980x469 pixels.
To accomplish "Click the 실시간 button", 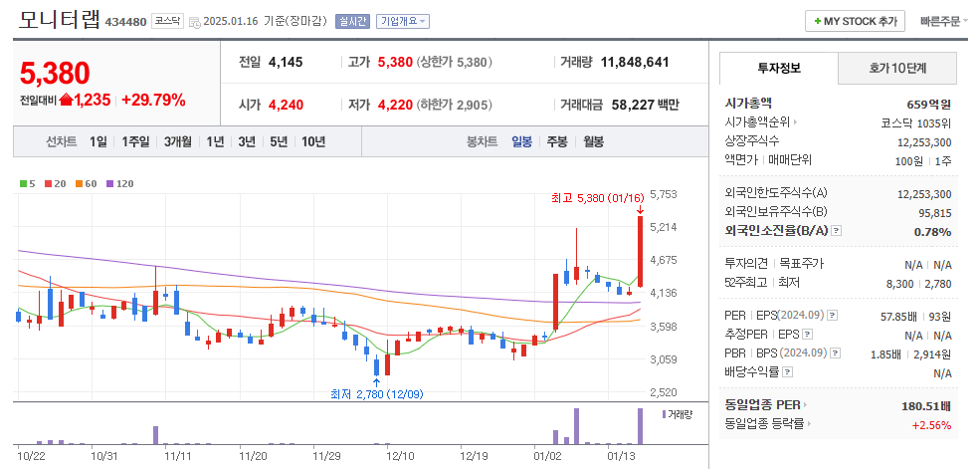I will click(352, 21).
